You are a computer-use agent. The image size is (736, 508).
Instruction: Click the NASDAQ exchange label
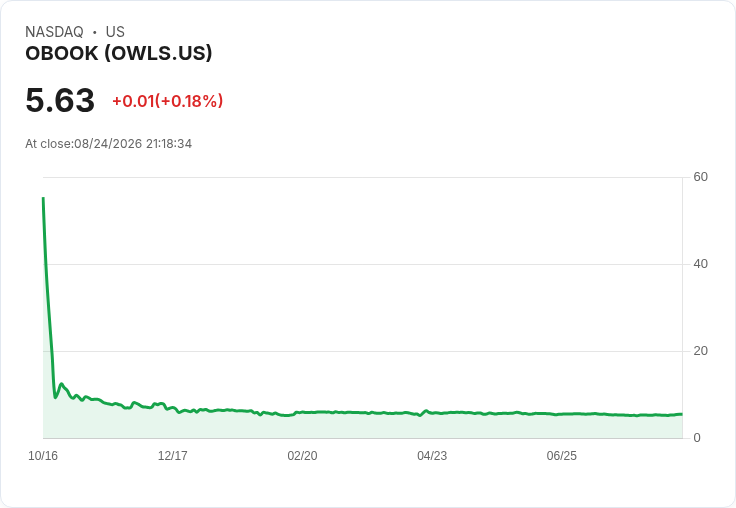(54, 32)
